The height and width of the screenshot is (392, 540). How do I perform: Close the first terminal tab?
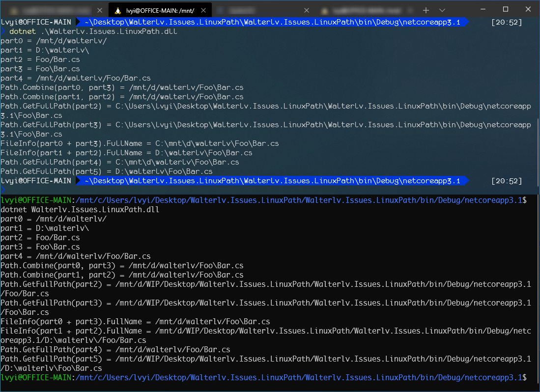click(x=100, y=9)
